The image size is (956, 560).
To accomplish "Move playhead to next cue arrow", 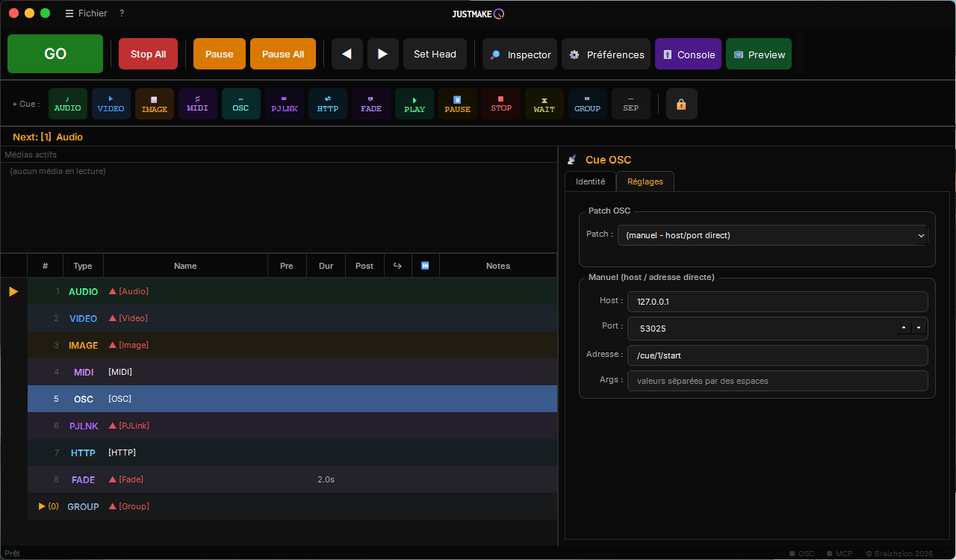I will pos(383,54).
